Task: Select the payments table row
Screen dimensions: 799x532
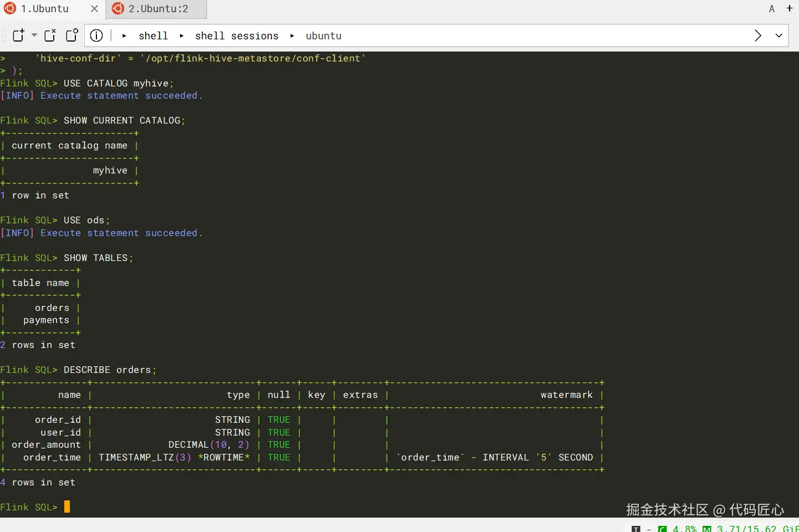Action: pos(46,320)
